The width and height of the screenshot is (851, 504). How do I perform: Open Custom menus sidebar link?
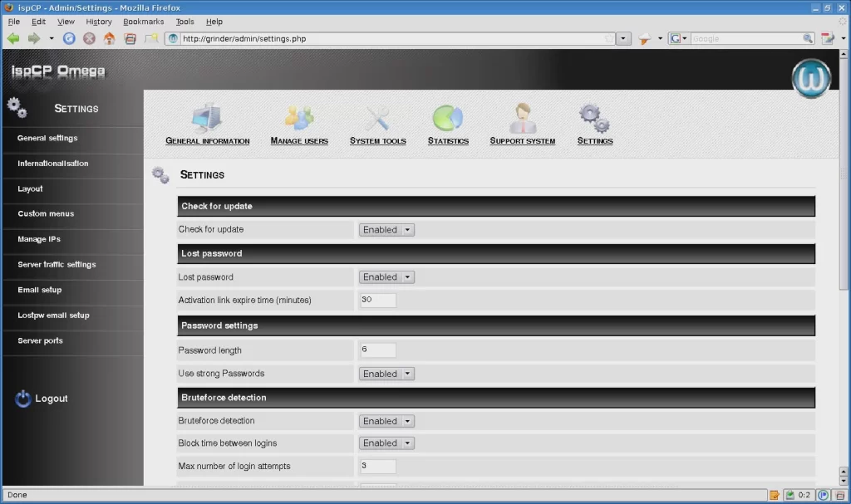46,213
